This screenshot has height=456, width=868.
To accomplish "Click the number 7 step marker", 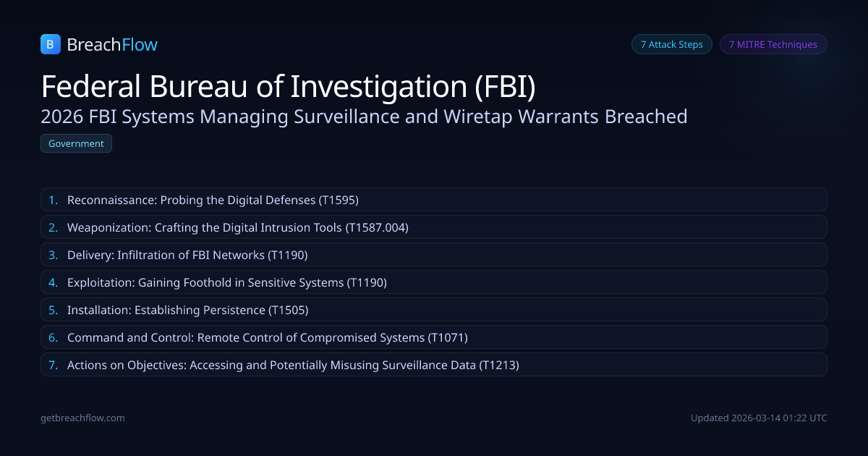I will pyautogui.click(x=53, y=365).
